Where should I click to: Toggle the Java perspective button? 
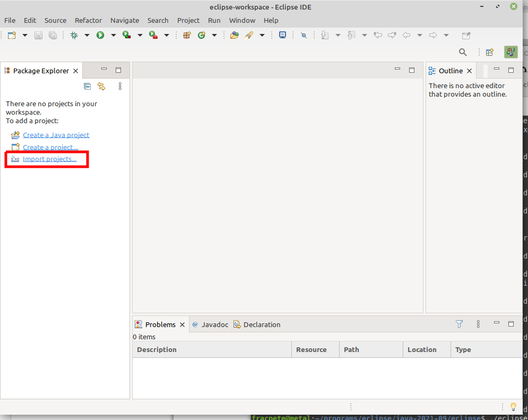pos(511,52)
